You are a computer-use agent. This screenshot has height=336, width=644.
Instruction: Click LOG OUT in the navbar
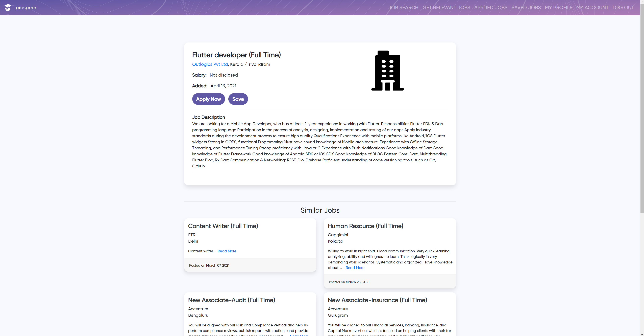pos(623,8)
